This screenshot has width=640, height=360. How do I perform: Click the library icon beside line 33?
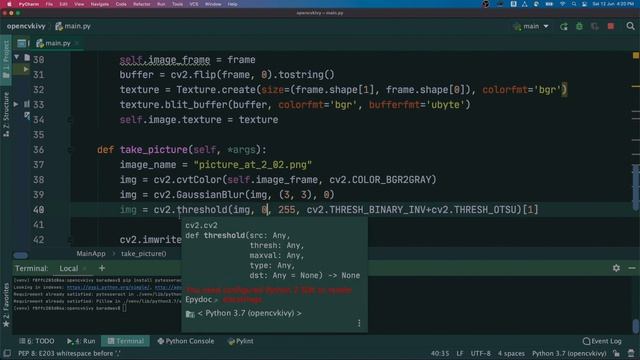coord(27,104)
